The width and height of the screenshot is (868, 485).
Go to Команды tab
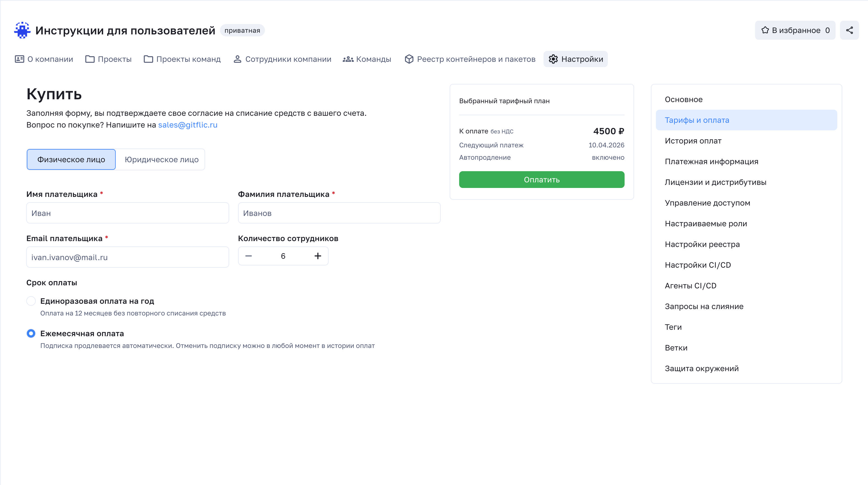point(367,59)
